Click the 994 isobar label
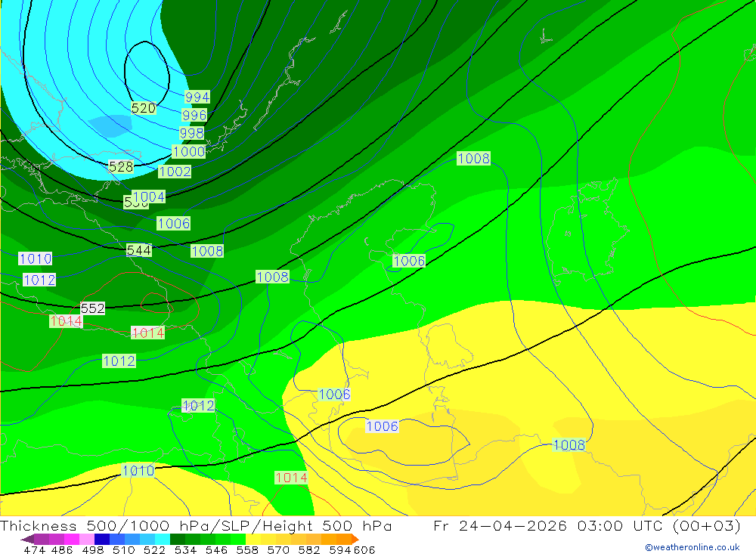This screenshot has height=554, width=756. click(197, 97)
